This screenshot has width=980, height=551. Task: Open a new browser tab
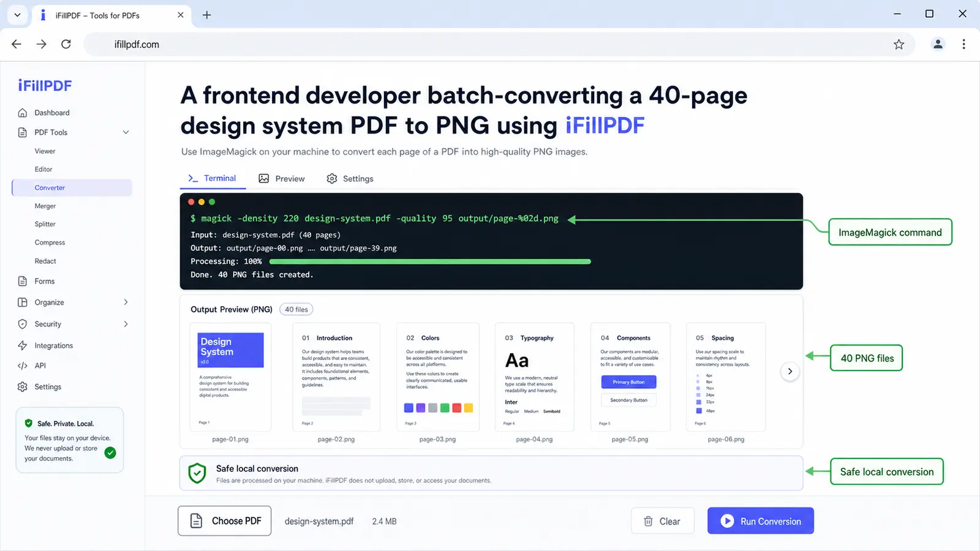(206, 15)
